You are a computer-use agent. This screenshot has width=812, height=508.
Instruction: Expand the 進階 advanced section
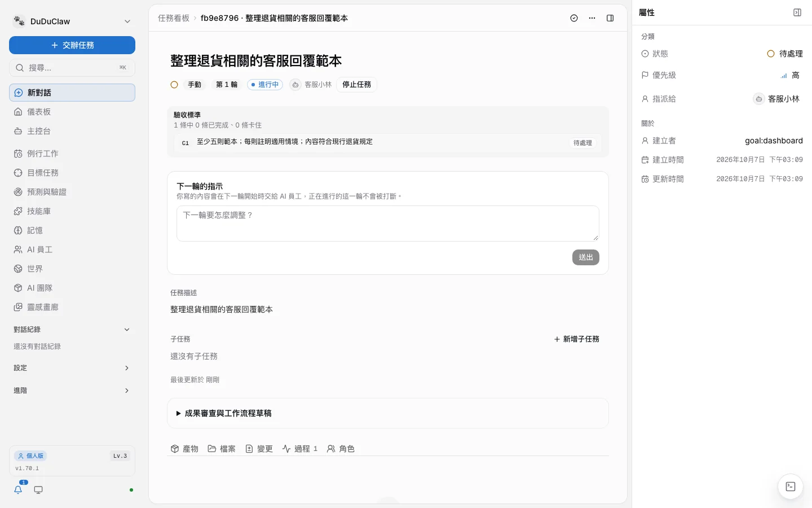click(72, 391)
